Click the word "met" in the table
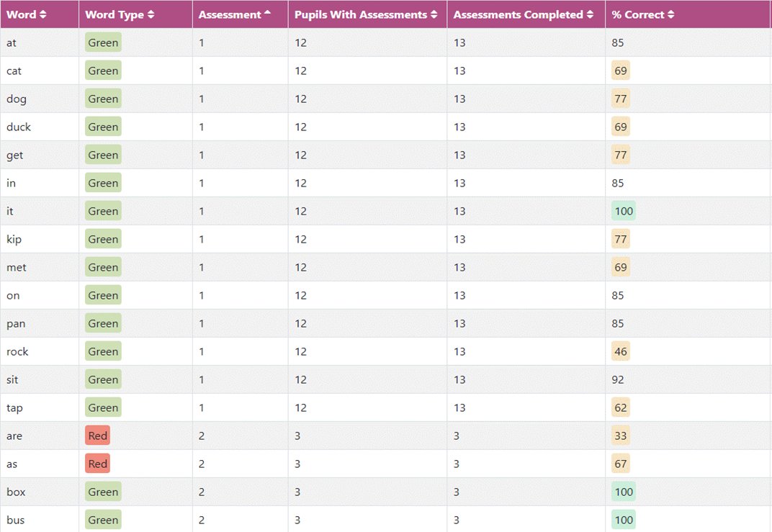772x532 pixels. click(17, 267)
